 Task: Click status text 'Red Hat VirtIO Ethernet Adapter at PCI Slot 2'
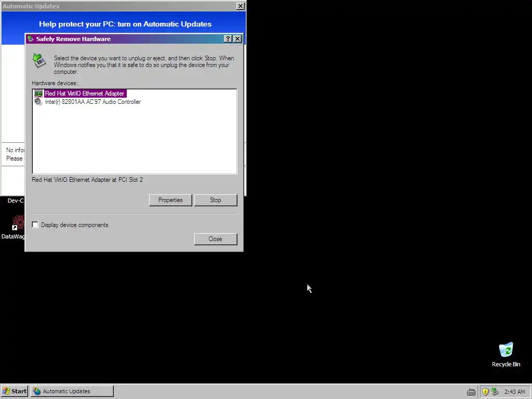[x=87, y=180]
